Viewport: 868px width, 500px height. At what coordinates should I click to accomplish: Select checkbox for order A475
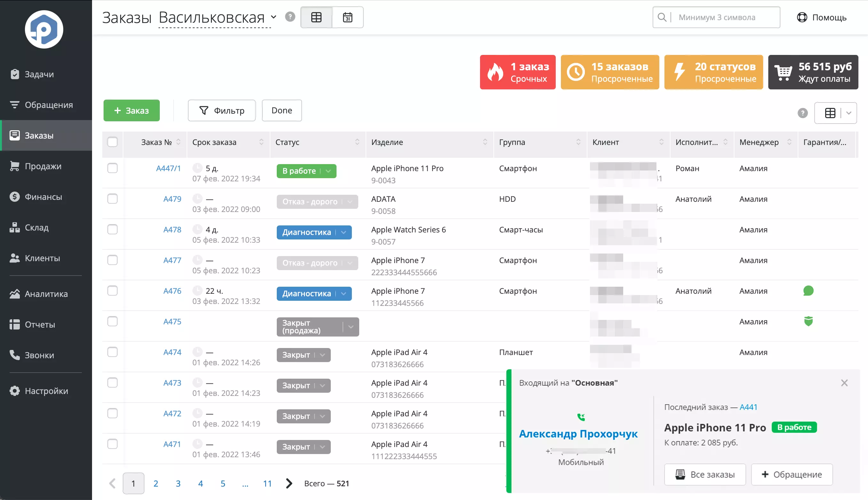112,321
